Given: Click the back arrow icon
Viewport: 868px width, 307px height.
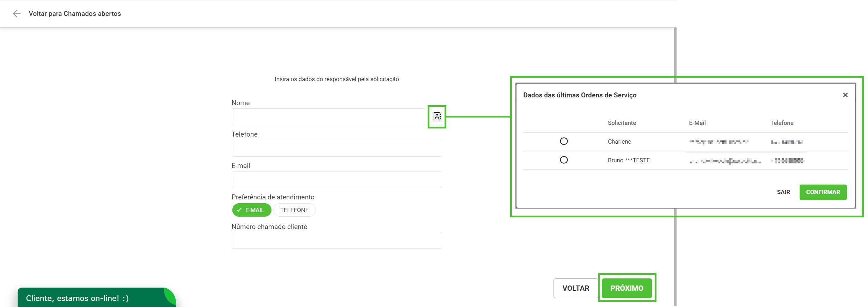Looking at the screenshot, I should 17,14.
